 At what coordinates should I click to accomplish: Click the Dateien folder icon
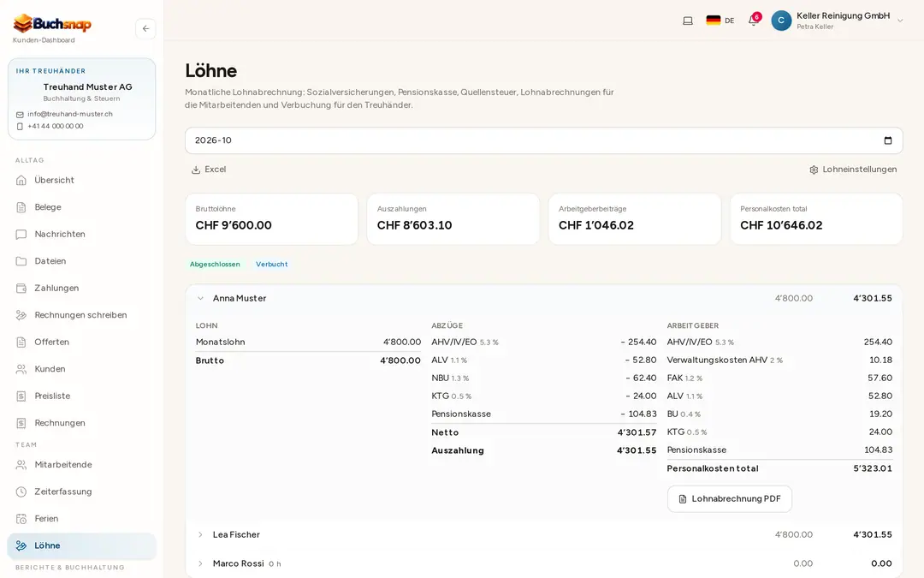(x=21, y=261)
